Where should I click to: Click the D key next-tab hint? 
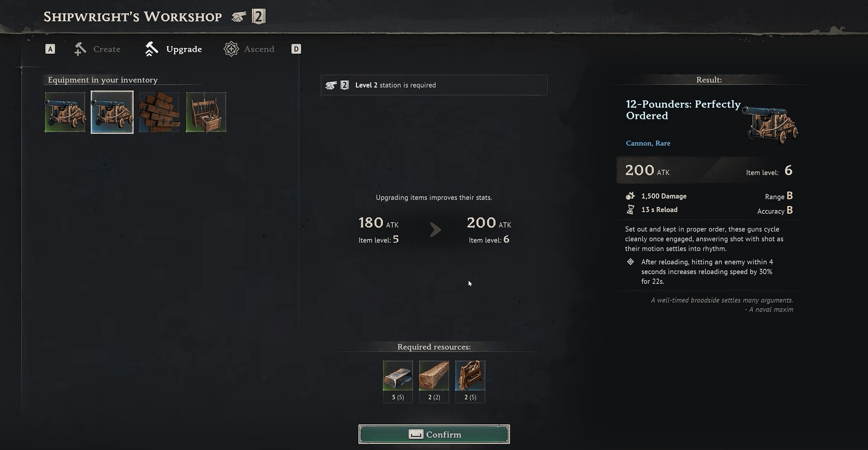pyautogui.click(x=296, y=49)
